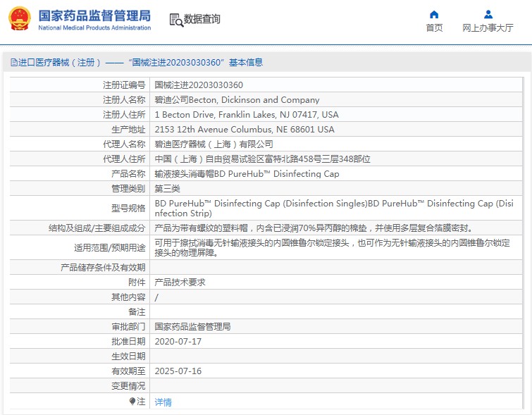532x415 pixels.
Task: Click the approval date 2020-07-17
Action: coord(178,341)
